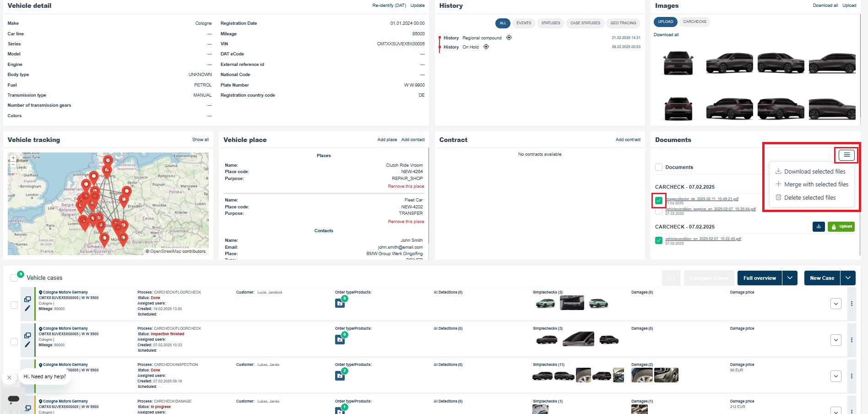This screenshot has width=868, height=414.
Task: Click the dark blue download icon in Documents
Action: coord(818,227)
